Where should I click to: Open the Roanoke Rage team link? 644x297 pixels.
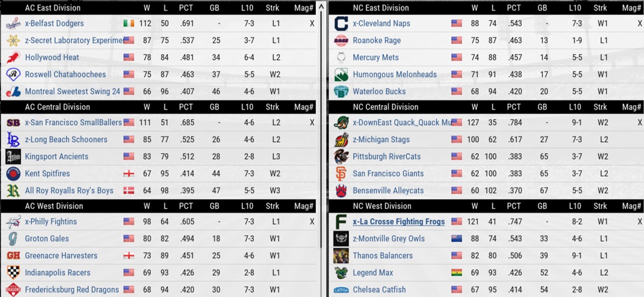pos(377,41)
